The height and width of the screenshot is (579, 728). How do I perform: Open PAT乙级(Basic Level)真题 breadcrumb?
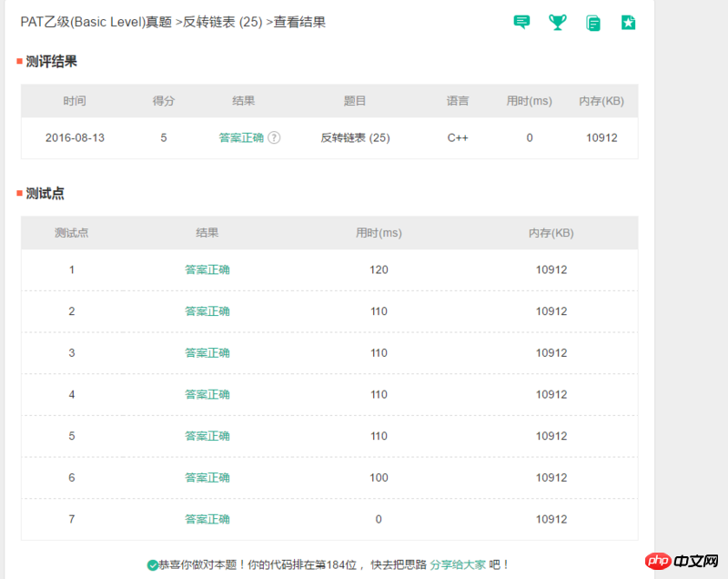click(x=96, y=22)
